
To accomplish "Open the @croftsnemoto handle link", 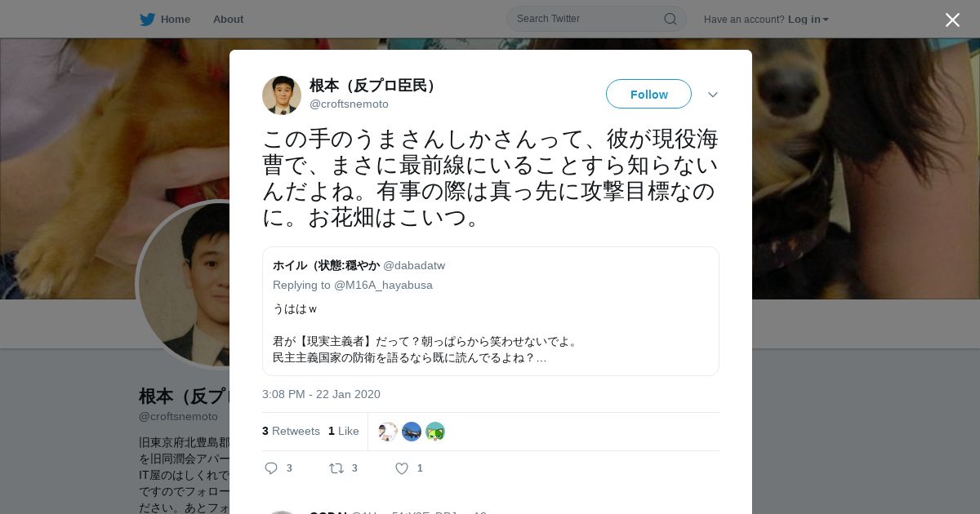I will [349, 104].
